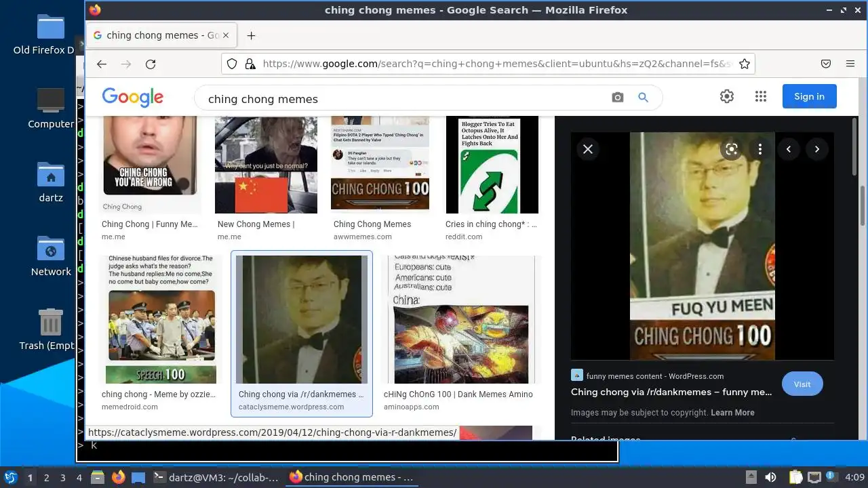Click the Google logo

[x=133, y=97]
